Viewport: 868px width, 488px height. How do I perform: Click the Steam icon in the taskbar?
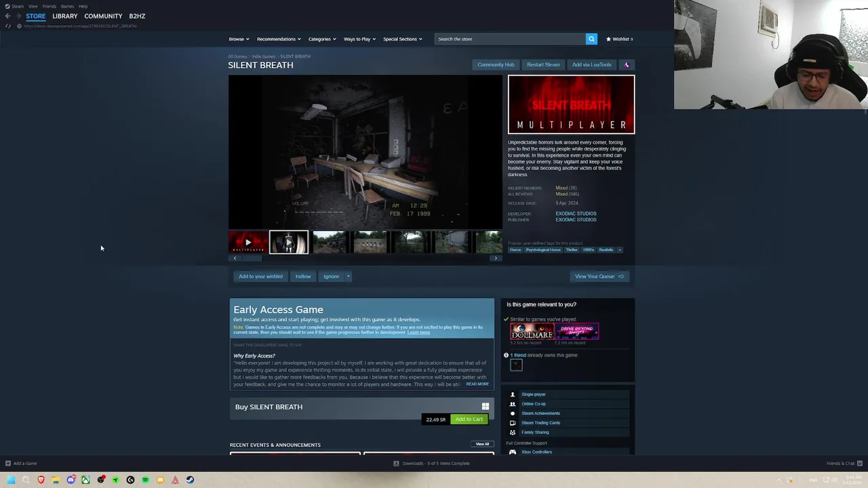tap(190, 480)
